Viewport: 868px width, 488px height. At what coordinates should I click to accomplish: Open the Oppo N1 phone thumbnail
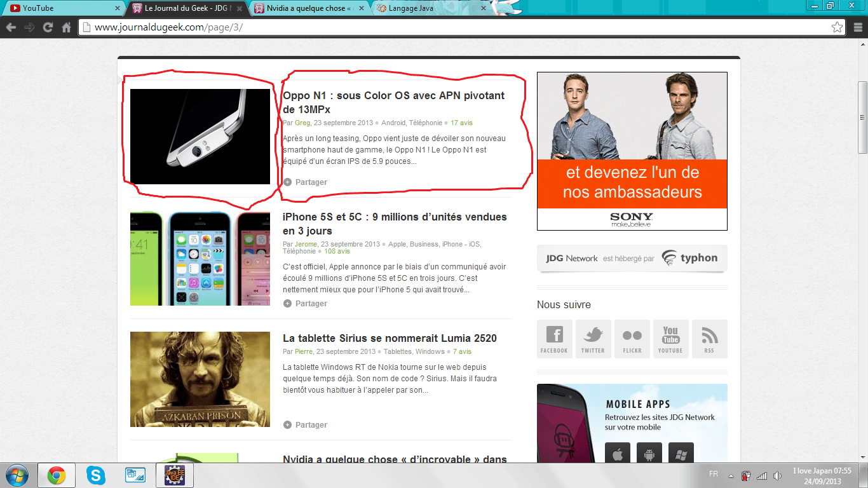200,137
